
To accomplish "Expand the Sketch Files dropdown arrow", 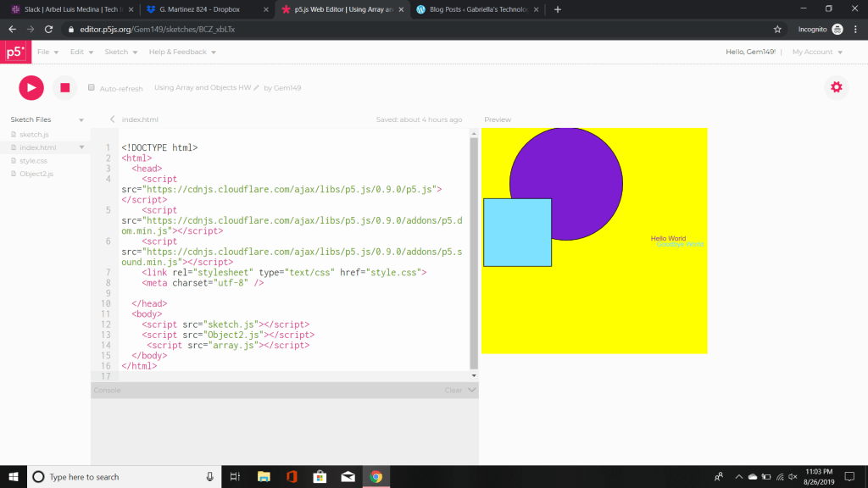I will pos(81,120).
